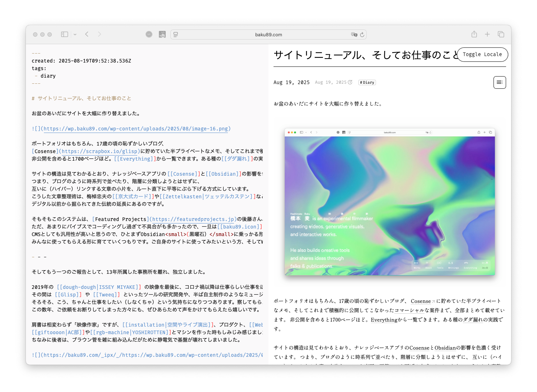Click the Safari sidebar toggle icon

65,34
